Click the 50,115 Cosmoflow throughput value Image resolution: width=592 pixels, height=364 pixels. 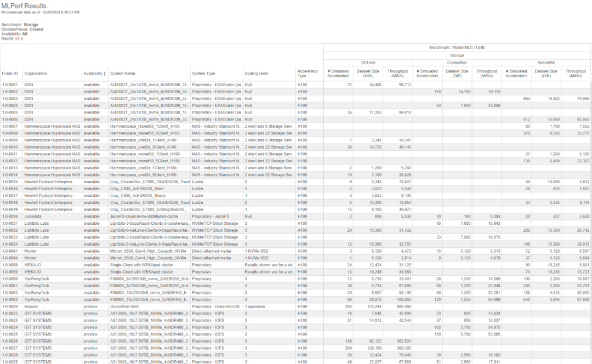point(494,92)
